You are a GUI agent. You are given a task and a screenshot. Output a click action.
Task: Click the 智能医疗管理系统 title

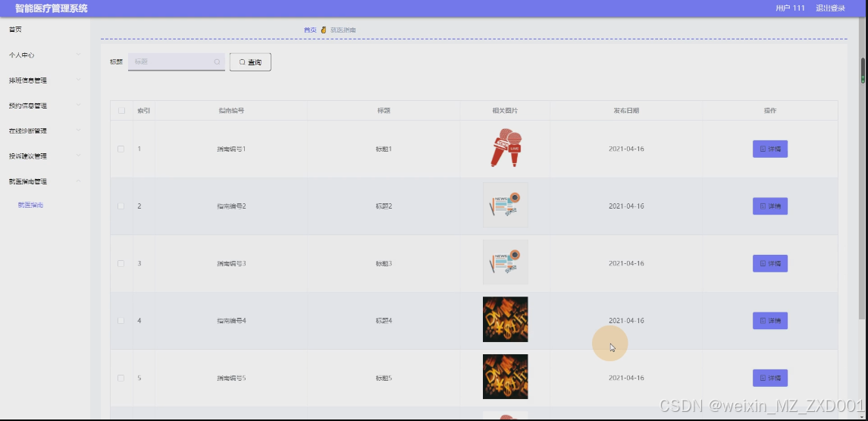[x=51, y=8]
